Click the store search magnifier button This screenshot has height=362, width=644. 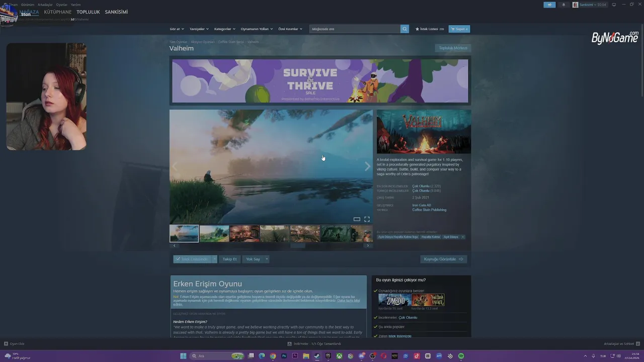[405, 29]
